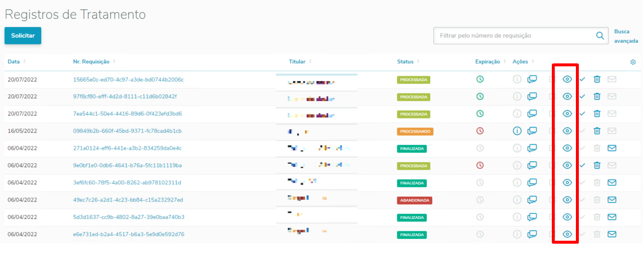Open chat bubbles icon for request 09849b2b
The height and width of the screenshot is (256, 644).
coord(532,131)
